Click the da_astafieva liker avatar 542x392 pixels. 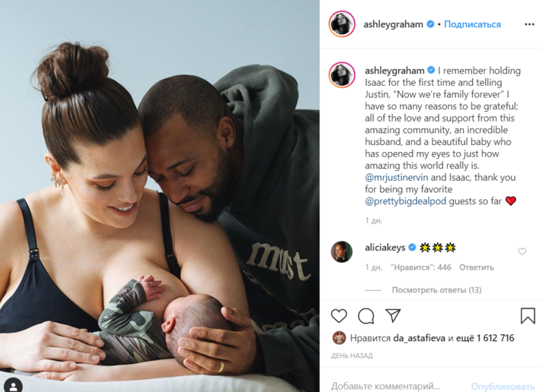339,338
